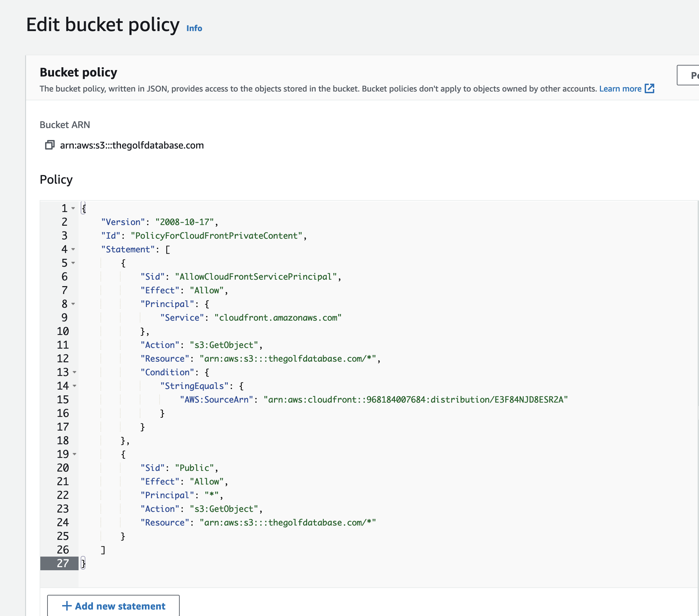Image resolution: width=699 pixels, height=616 pixels.
Task: Collapse the Statement array at line 4
Action: coord(73,249)
